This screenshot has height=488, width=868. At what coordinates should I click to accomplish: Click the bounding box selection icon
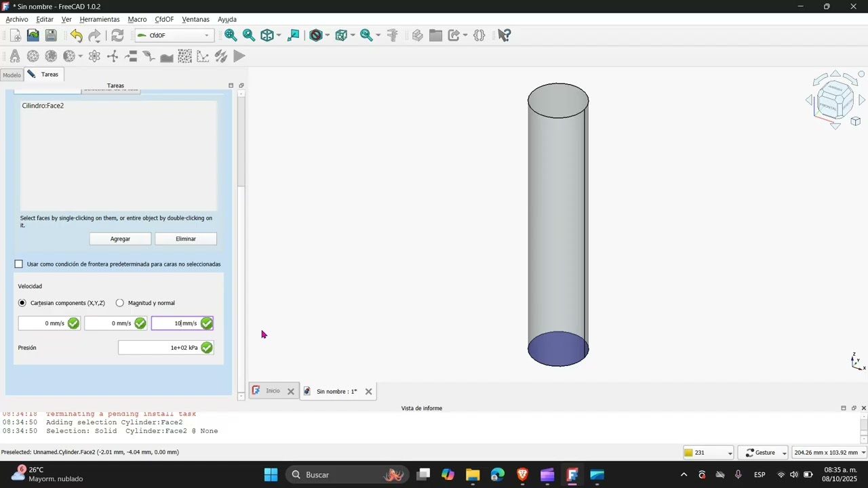[x=341, y=35]
